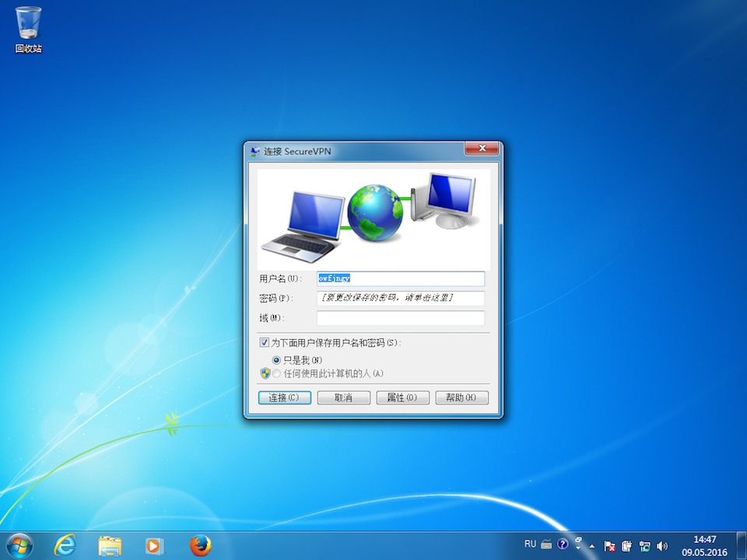747x560 pixels.
Task: Click the SecureVPN title bar icon
Action: (255, 152)
